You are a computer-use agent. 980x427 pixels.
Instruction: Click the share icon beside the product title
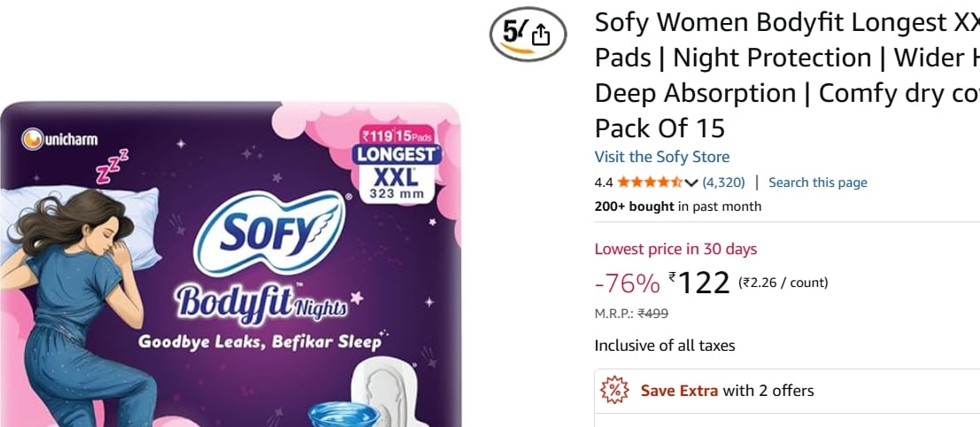[541, 36]
